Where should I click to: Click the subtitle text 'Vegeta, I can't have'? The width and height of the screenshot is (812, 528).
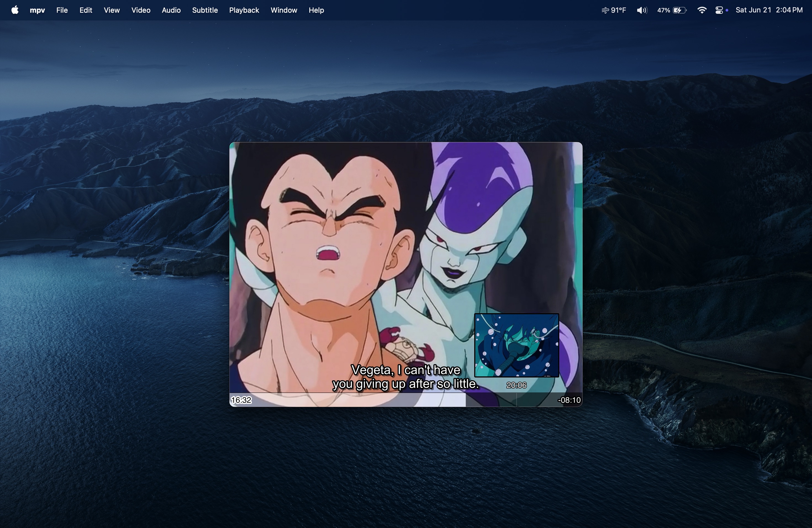(406, 370)
